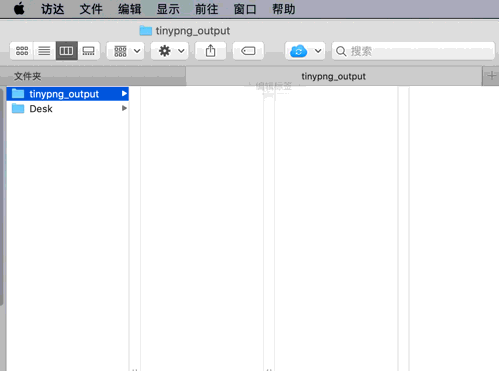Click the share button
This screenshot has width=499, height=371.
click(210, 51)
